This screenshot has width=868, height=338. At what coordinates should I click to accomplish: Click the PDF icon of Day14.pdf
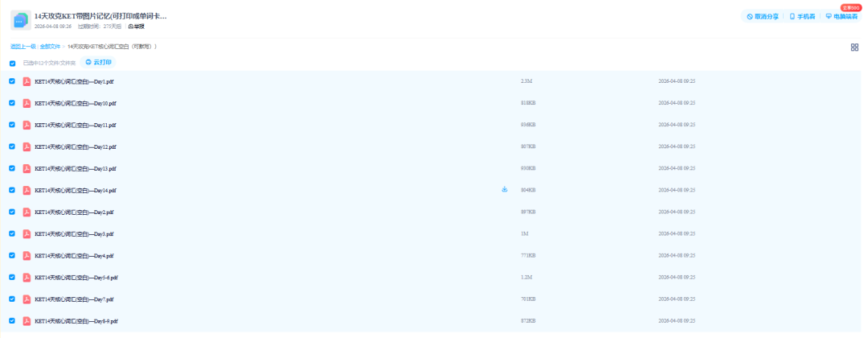click(x=27, y=190)
